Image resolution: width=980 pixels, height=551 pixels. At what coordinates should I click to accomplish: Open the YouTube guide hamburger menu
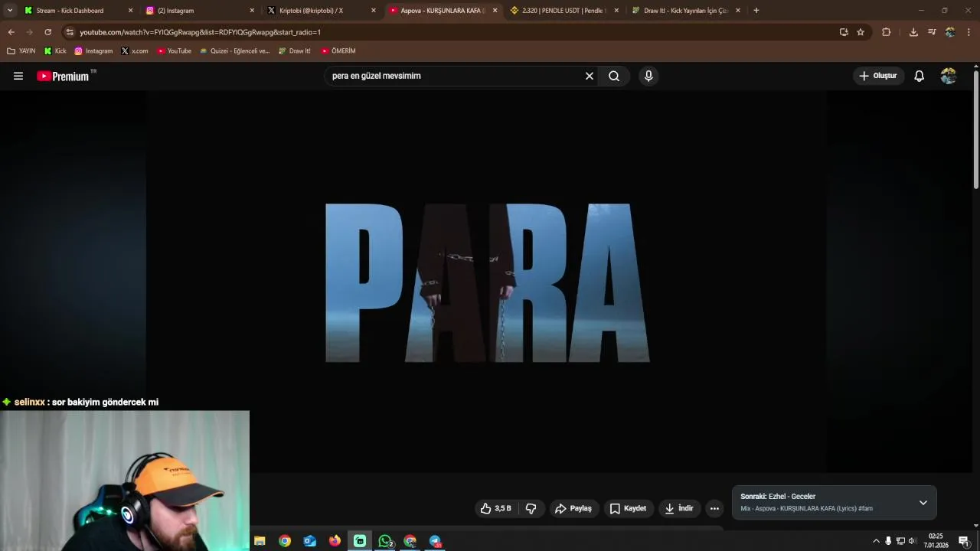[x=18, y=76]
